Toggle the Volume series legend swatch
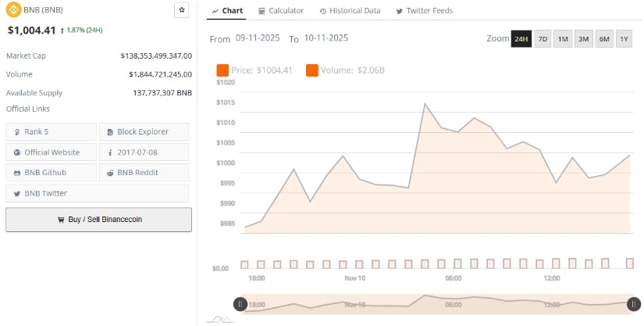The image size is (644, 326). [312, 70]
